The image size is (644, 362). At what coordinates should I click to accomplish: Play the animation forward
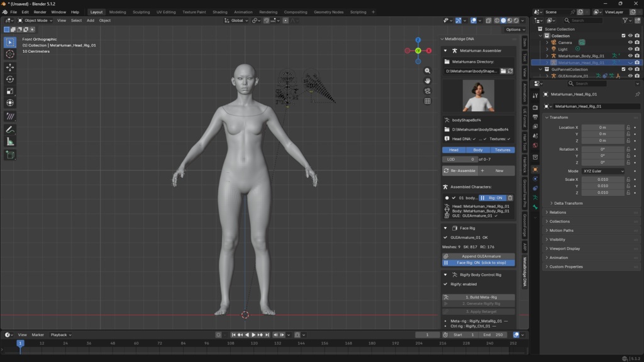coord(253,335)
